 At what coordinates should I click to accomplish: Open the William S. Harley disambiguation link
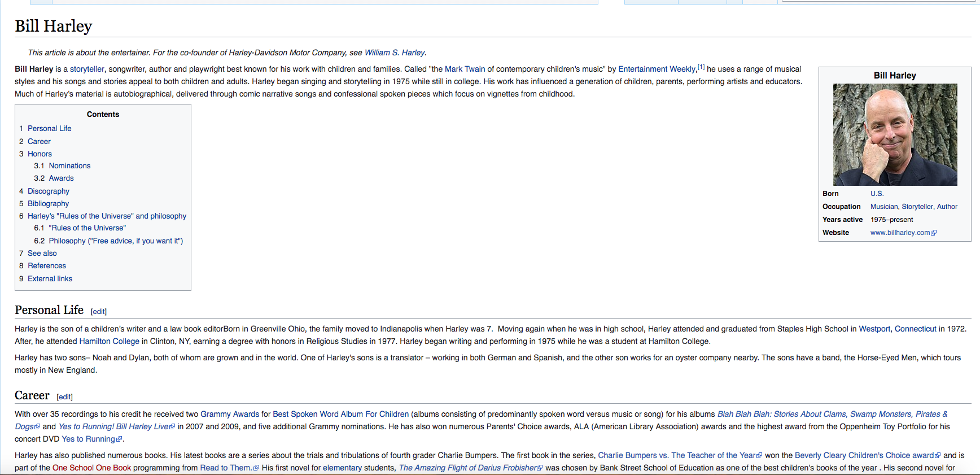coord(395,53)
